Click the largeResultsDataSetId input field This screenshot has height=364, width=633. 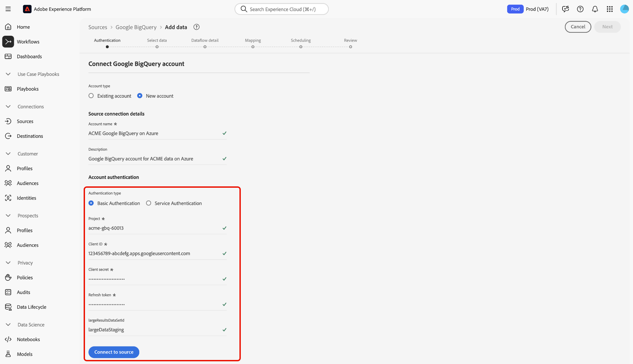pos(157,330)
